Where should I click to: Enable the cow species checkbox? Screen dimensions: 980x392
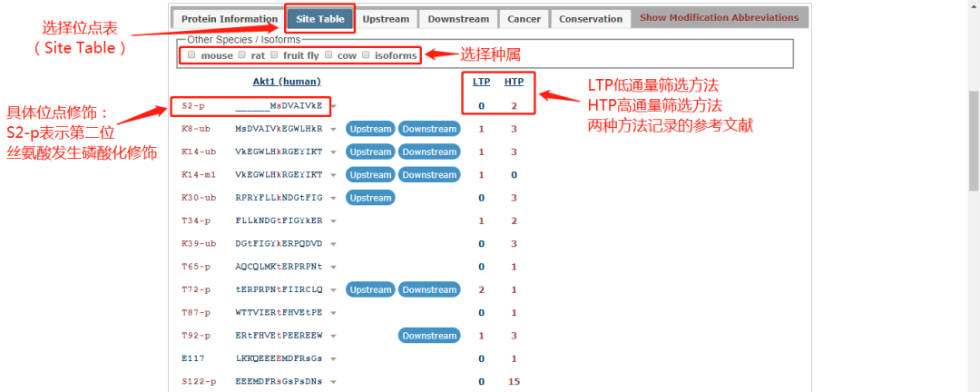[x=328, y=54]
